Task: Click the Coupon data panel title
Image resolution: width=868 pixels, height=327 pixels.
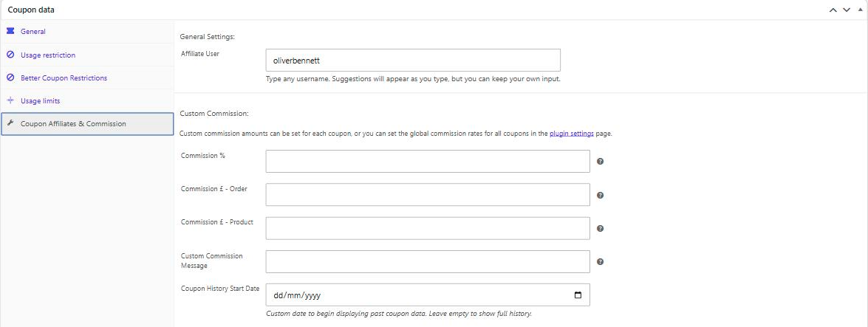Action: coord(31,10)
